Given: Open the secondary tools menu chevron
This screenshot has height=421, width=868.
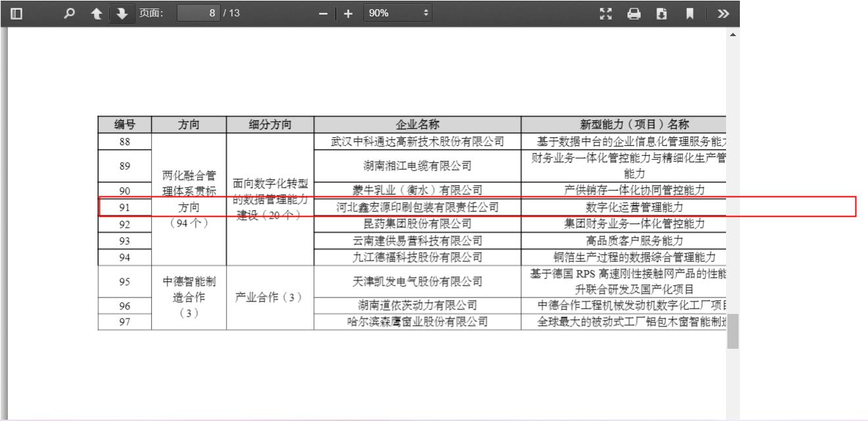Looking at the screenshot, I should tap(723, 13).
